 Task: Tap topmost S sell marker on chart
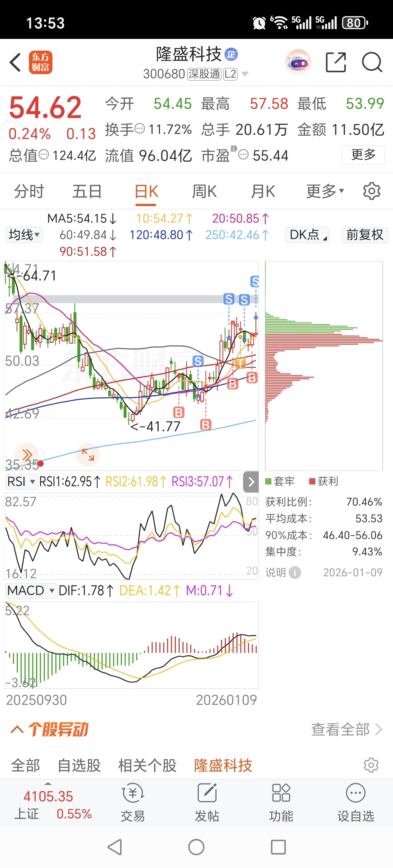click(x=255, y=281)
